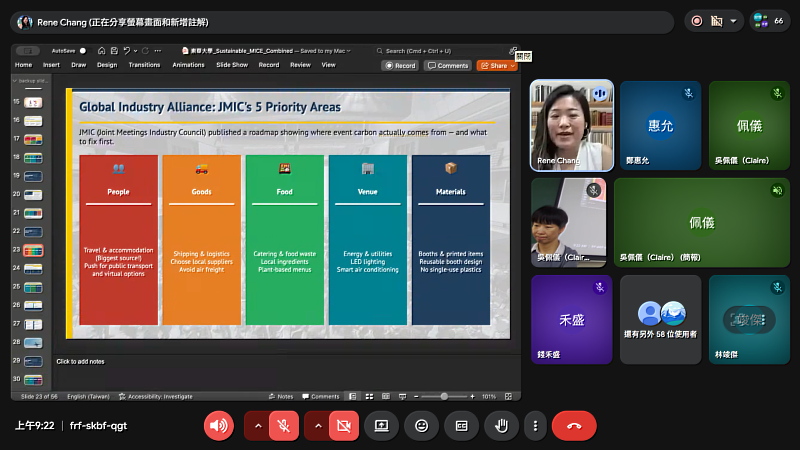Open the Home ribbon tab
The height and width of the screenshot is (450, 800).
click(23, 65)
